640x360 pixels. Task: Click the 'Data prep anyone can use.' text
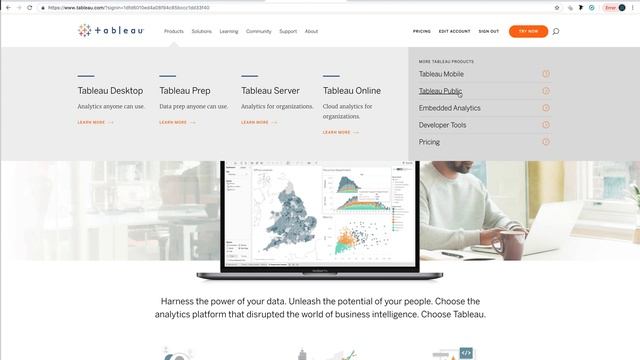193,107
